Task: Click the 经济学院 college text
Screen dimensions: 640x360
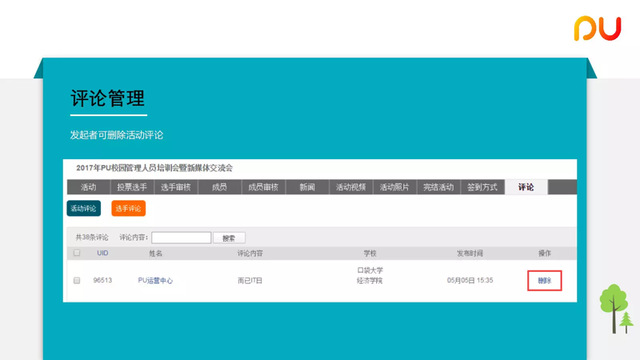Action: (x=370, y=281)
